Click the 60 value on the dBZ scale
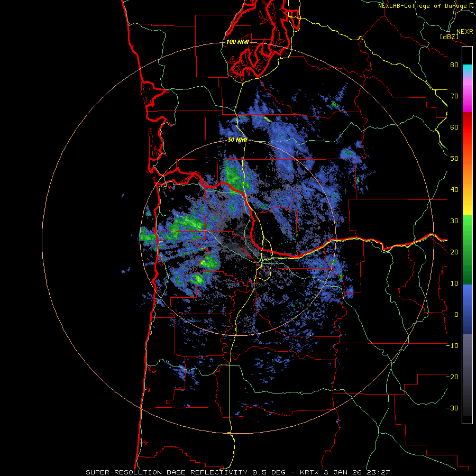The image size is (476, 476). [454, 127]
